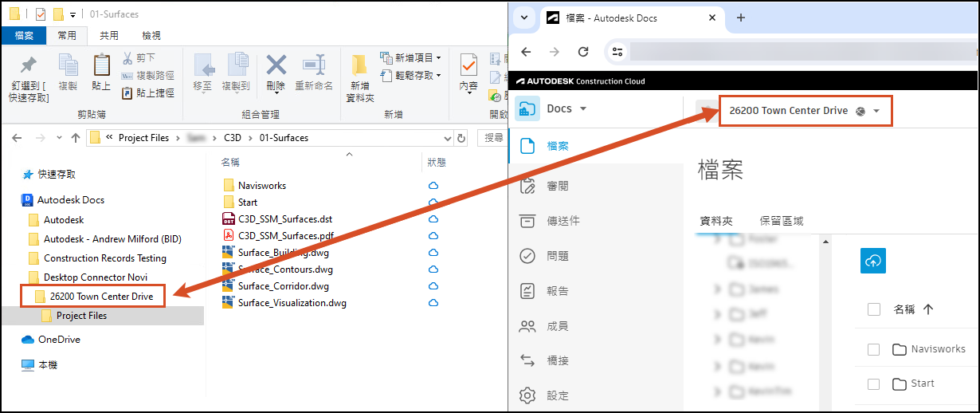Close the Autodesk Docs browser tab
The height and width of the screenshot is (413, 980).
tap(711, 18)
